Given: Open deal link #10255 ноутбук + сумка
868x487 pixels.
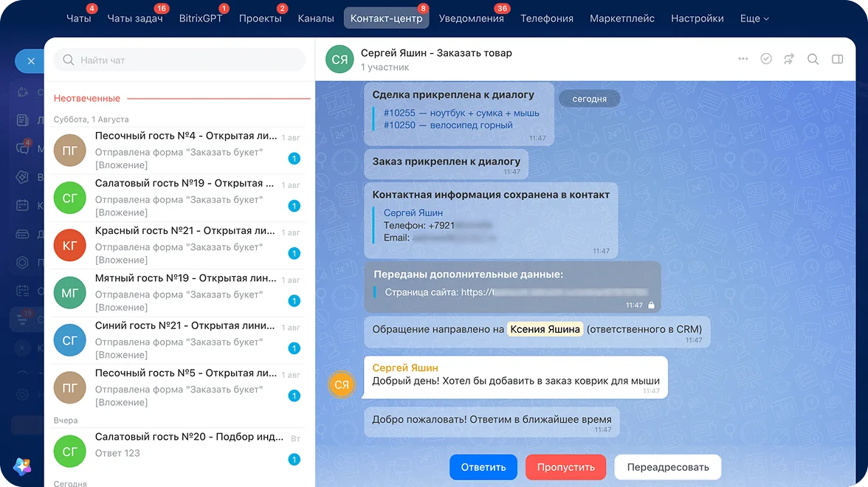Looking at the screenshot, I should [461, 113].
